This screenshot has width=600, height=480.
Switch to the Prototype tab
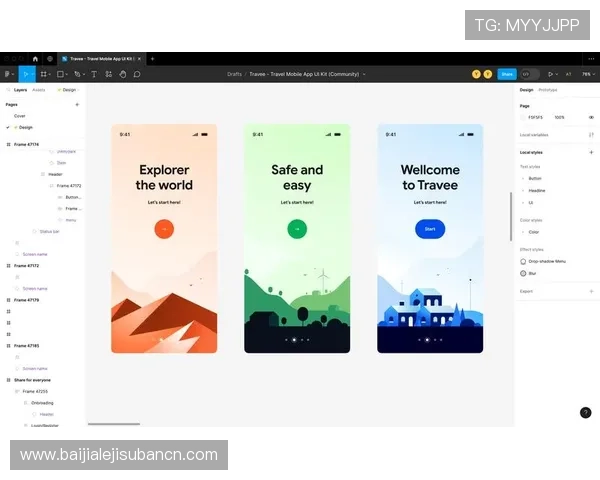548,90
